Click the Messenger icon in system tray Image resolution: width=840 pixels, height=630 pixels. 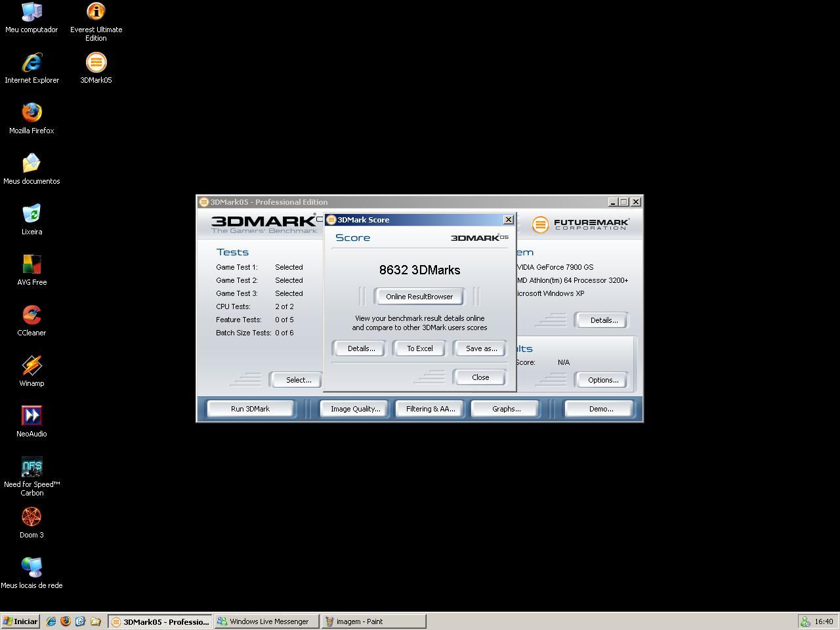pos(805,621)
